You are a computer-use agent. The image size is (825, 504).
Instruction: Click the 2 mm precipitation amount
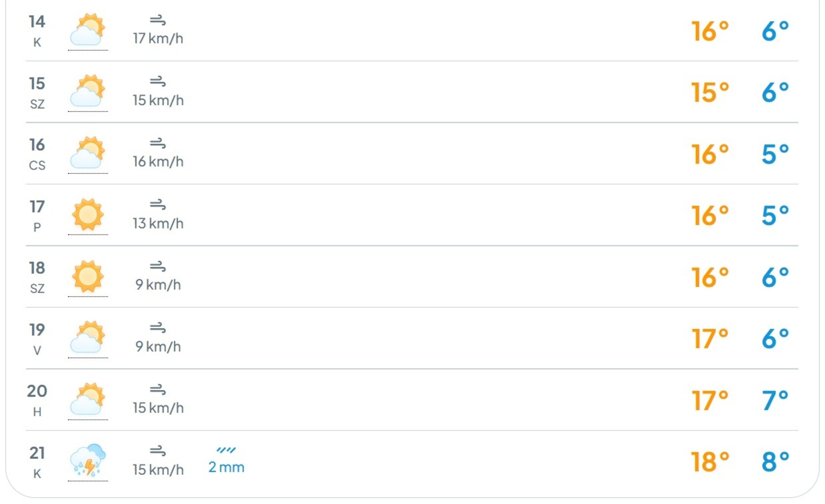[226, 467]
